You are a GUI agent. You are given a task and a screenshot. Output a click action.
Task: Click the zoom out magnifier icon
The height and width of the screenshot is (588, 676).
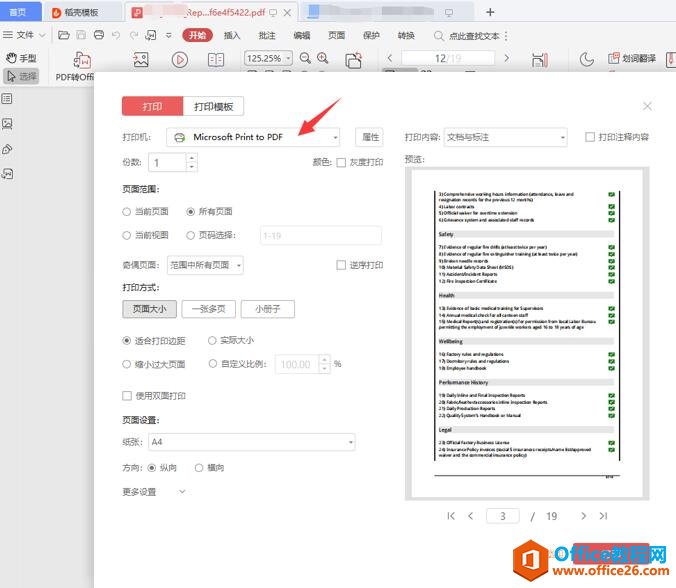[305, 59]
